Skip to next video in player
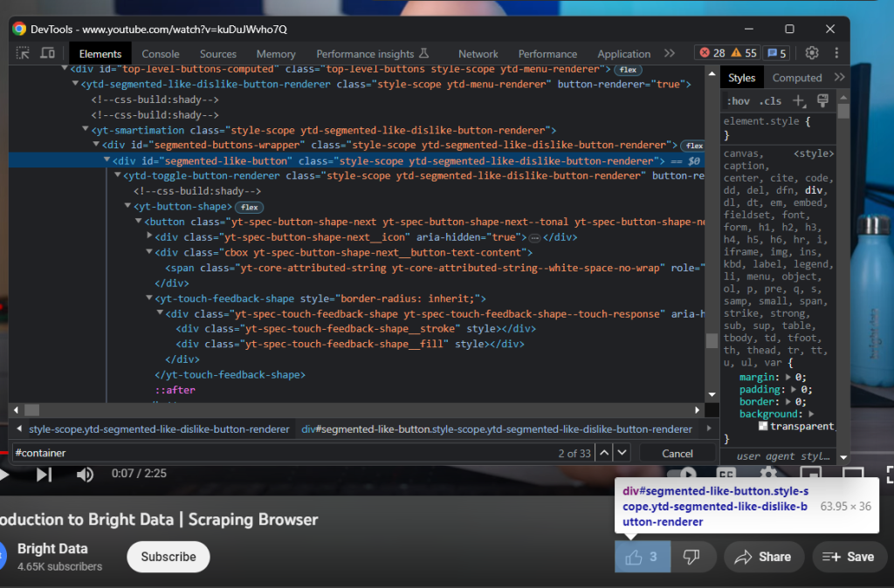Viewport: 894px width, 588px height. pyautogui.click(x=44, y=475)
